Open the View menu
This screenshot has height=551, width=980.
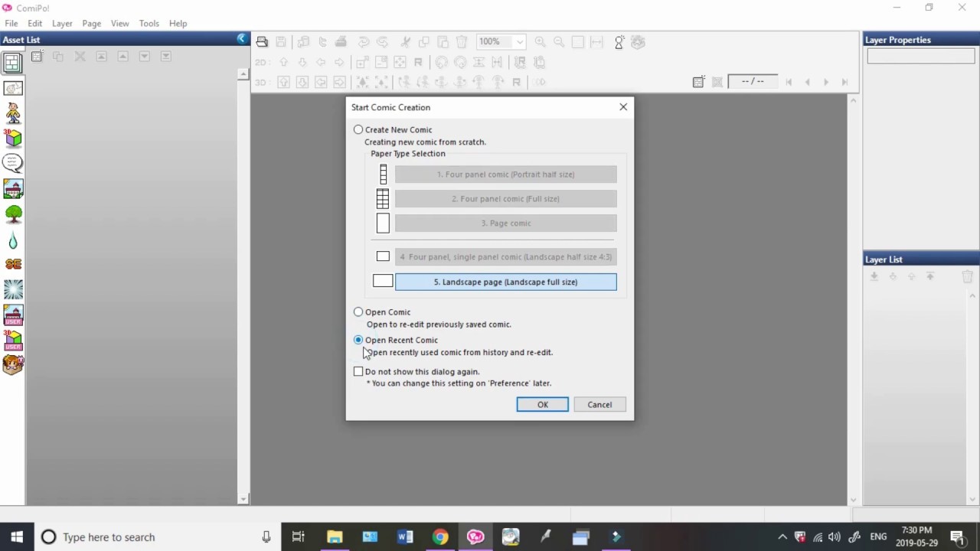[120, 23]
